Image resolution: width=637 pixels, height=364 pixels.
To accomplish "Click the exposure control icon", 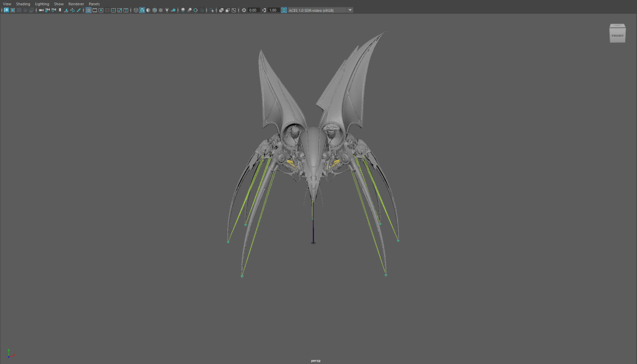I will (244, 10).
